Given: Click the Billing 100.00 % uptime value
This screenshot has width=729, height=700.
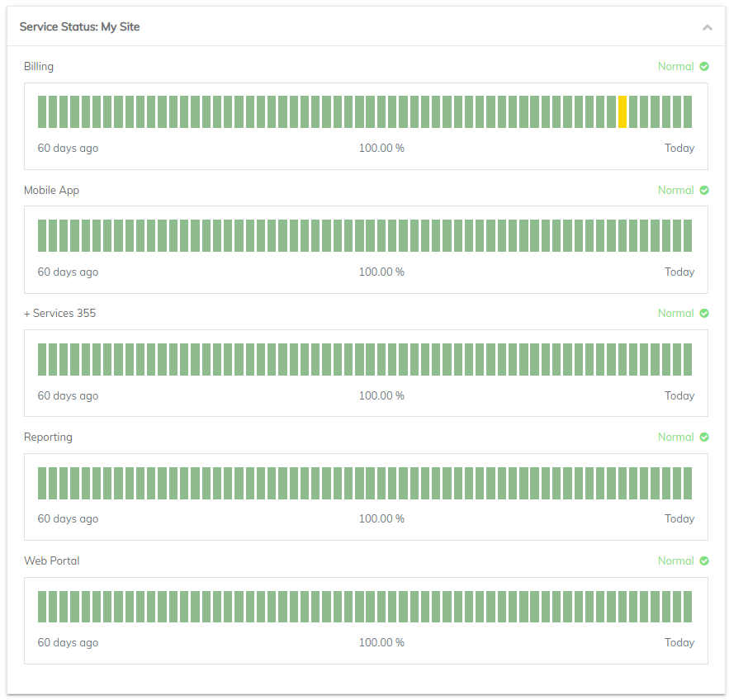Looking at the screenshot, I should pos(381,148).
